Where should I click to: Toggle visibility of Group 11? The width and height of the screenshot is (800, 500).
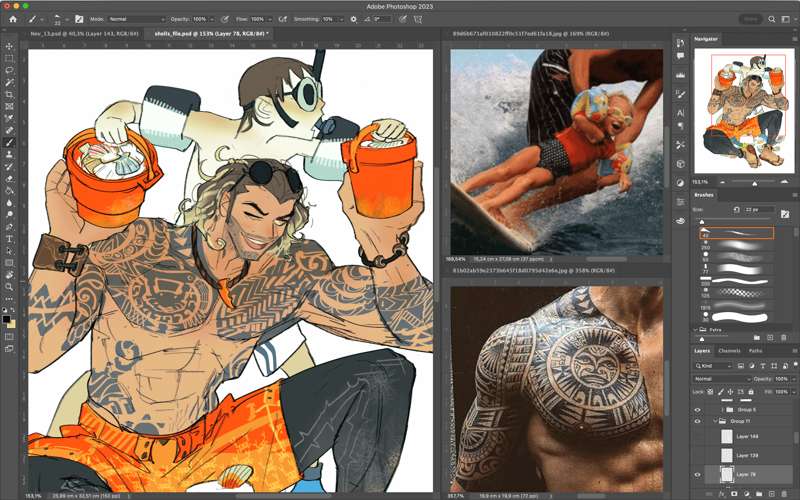697,421
